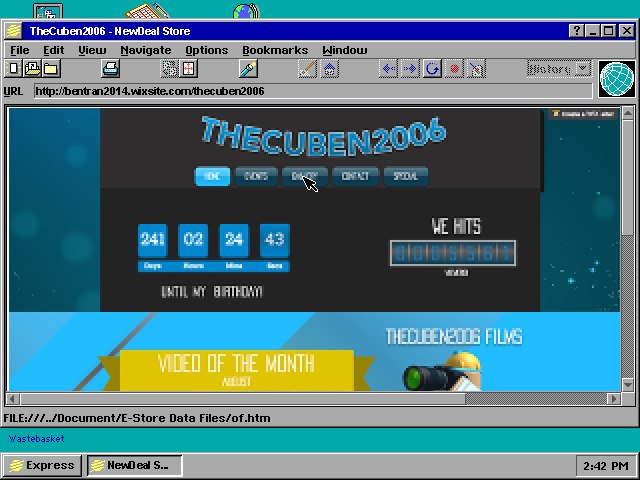Screen dimensions: 640x480
Task: Select the Events tab on website
Action: [256, 176]
